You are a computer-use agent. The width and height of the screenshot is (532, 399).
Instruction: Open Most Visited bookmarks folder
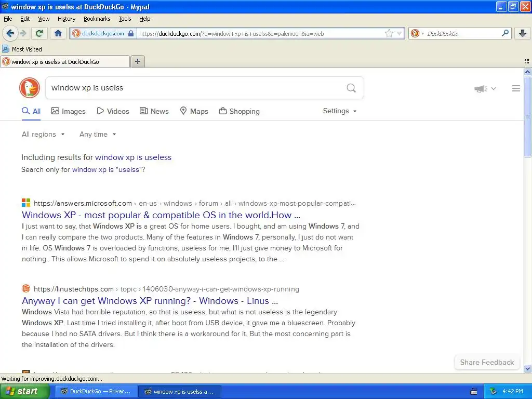[22, 49]
